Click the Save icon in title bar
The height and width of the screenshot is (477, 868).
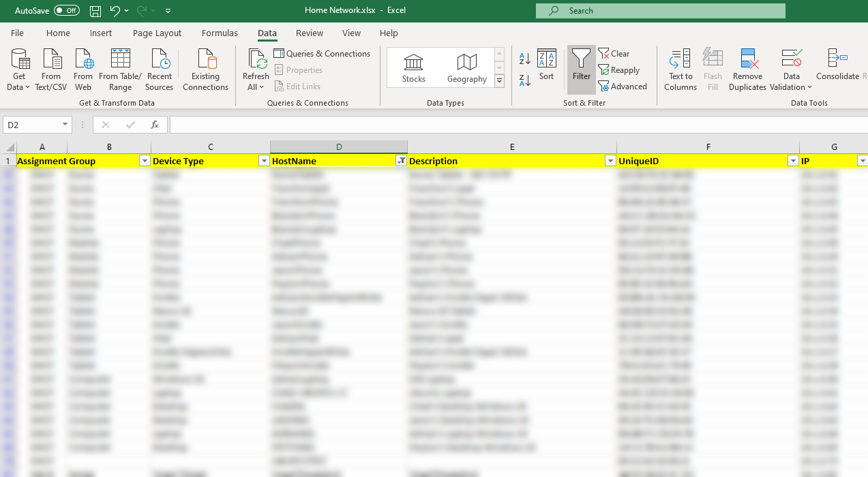click(95, 11)
